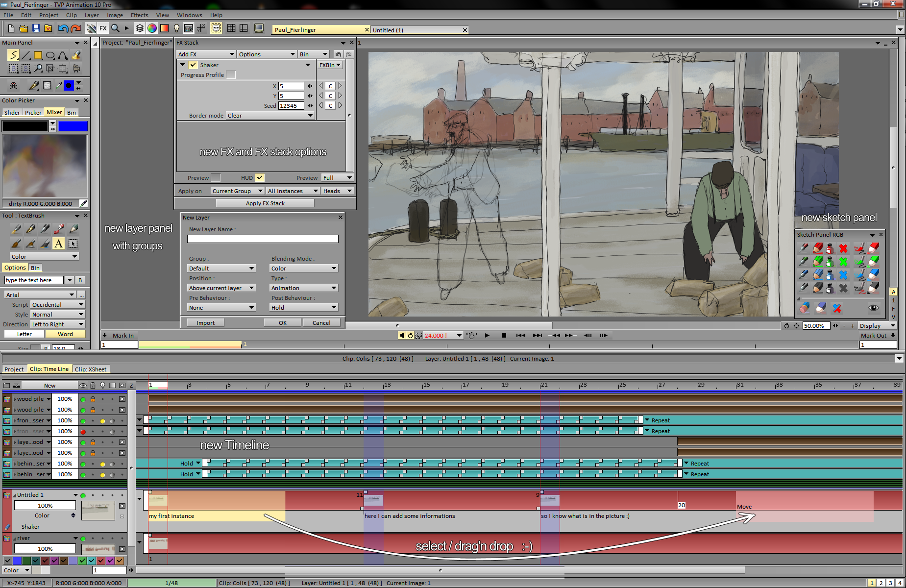The image size is (906, 588).
Task: Toggle the light table bulb icon
Action: tap(176, 28)
